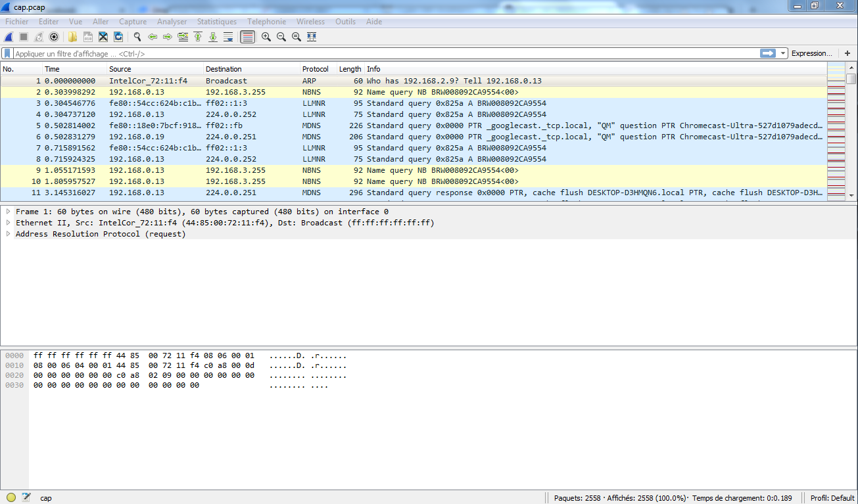Click the find packet magnifier icon
The image size is (858, 504).
pos(137,37)
